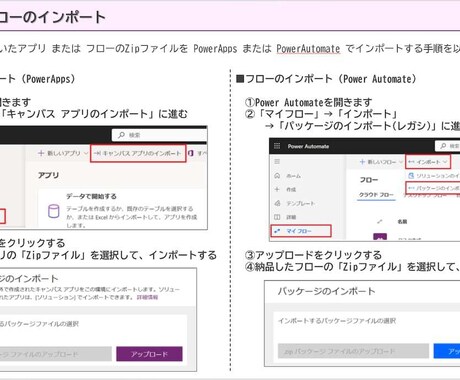This screenshot has height=380, width=460.
Task: Open the 新しいフロー dropdown
Action: point(381,162)
